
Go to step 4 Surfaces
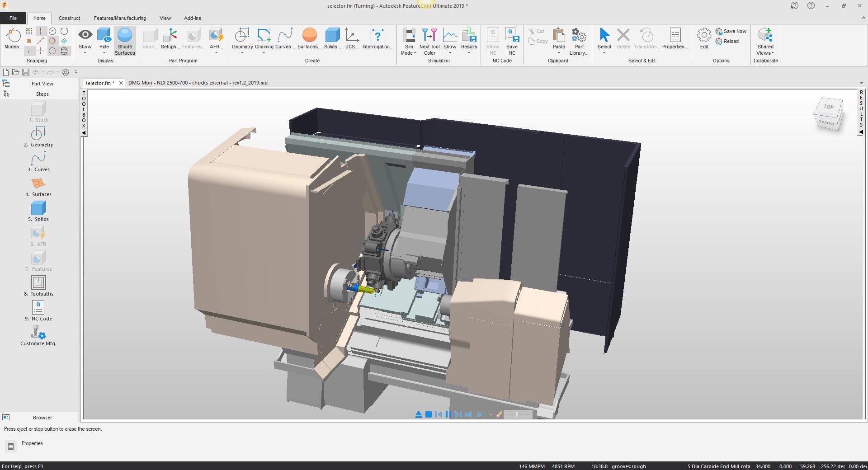pyautogui.click(x=38, y=187)
